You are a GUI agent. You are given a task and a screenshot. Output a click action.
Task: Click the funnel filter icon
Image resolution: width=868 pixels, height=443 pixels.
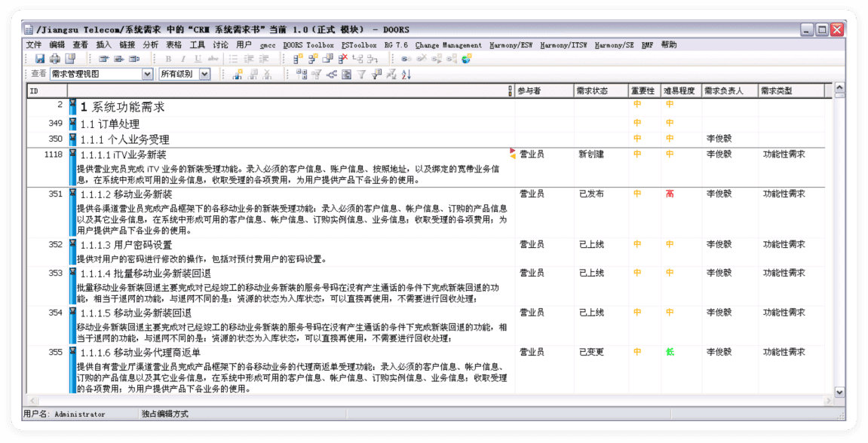[x=362, y=74]
